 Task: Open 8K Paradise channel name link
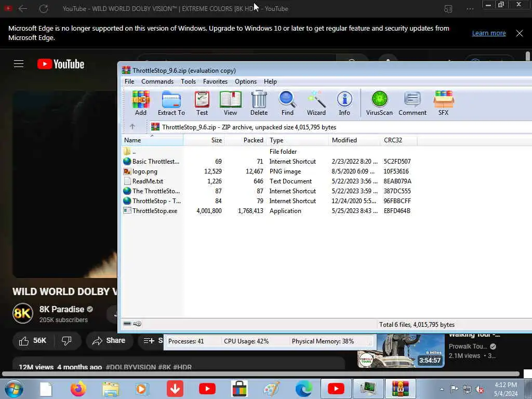pyautogui.click(x=62, y=309)
